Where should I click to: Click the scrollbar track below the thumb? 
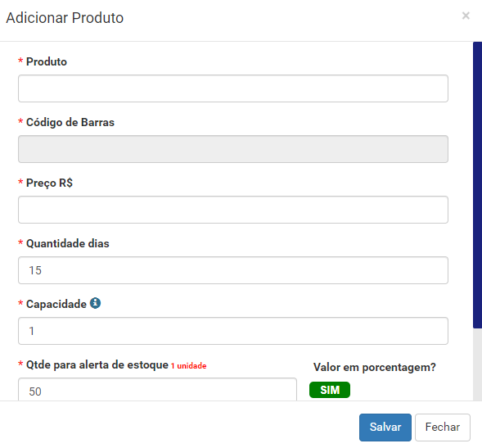tap(477, 364)
